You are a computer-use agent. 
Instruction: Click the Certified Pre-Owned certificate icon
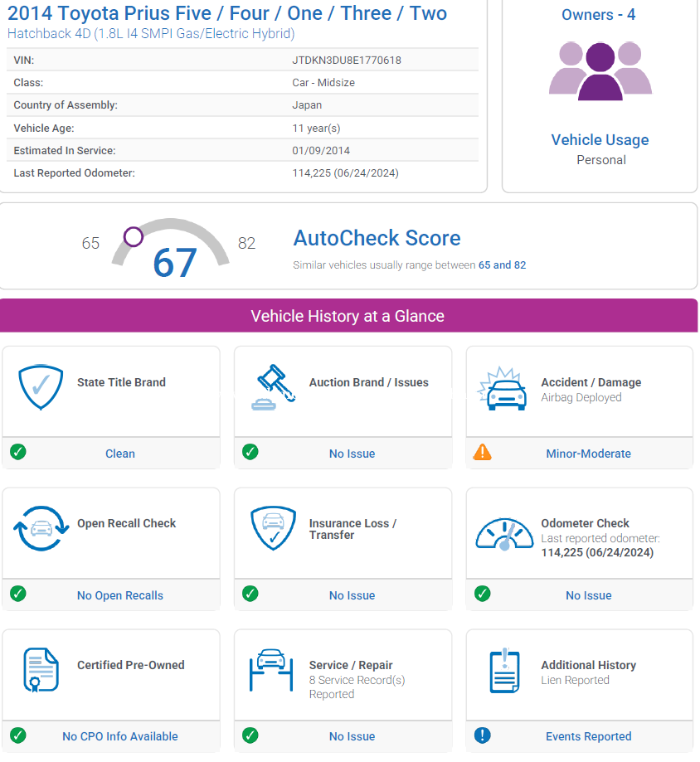click(x=41, y=670)
